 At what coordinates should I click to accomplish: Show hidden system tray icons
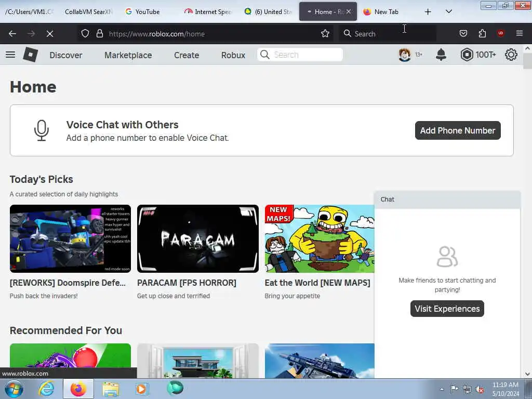(x=442, y=390)
